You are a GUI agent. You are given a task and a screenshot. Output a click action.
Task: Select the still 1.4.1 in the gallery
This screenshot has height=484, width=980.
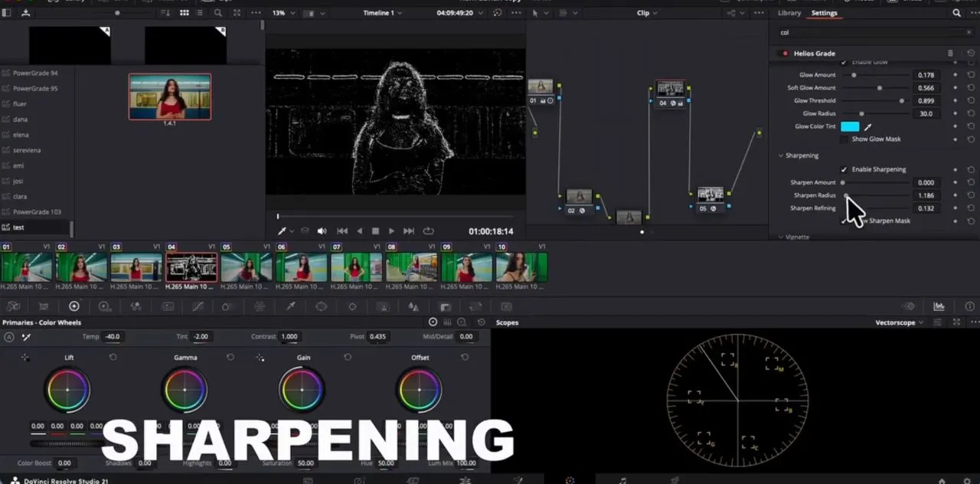click(170, 96)
